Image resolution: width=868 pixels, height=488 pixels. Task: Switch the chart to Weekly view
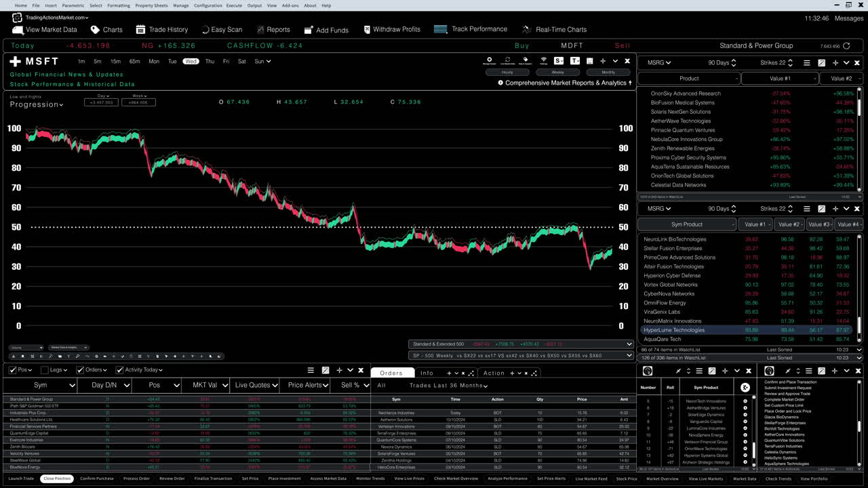pyautogui.click(x=557, y=72)
